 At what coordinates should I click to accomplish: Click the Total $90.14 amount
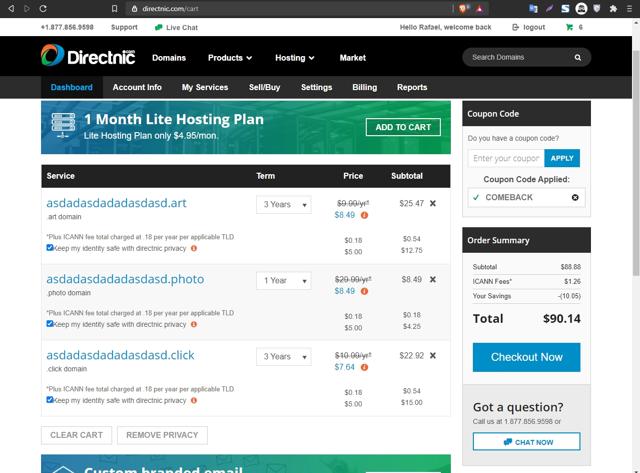click(x=562, y=319)
